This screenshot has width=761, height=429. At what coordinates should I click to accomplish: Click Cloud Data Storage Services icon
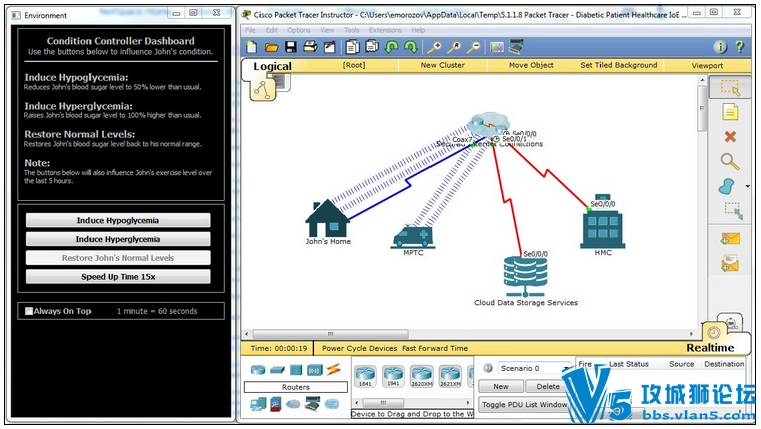525,277
